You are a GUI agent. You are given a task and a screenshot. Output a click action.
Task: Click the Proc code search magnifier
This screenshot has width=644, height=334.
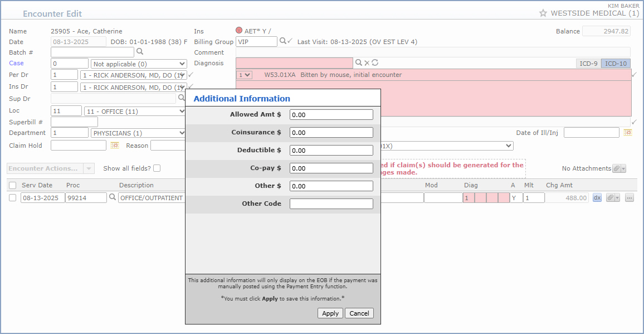coord(113,197)
